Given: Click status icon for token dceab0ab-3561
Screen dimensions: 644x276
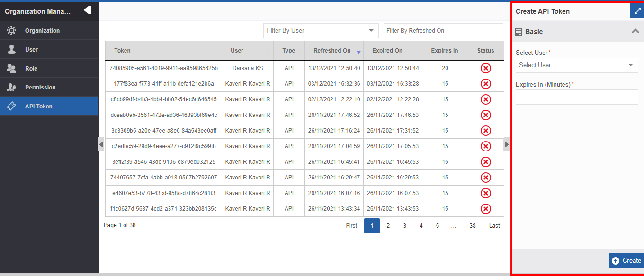Looking at the screenshot, I should (486, 115).
